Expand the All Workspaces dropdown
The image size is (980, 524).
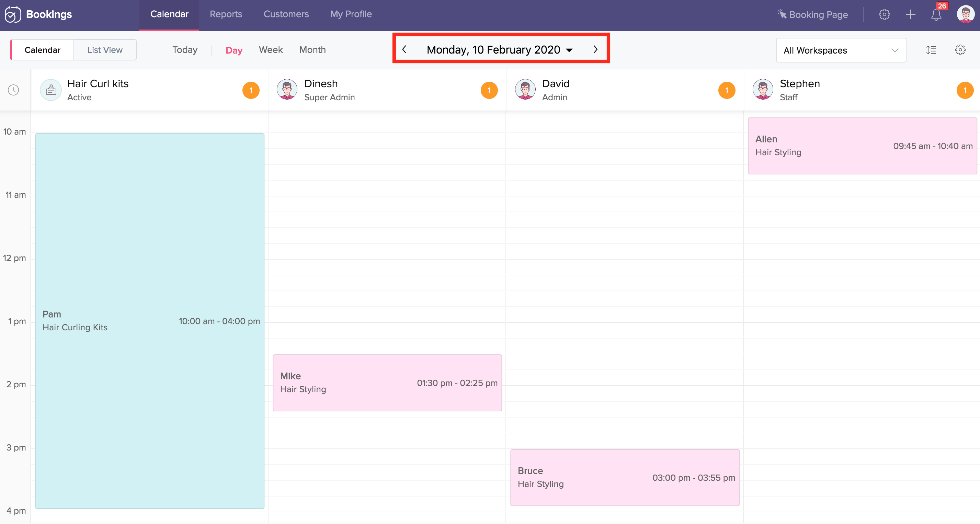[x=841, y=50]
